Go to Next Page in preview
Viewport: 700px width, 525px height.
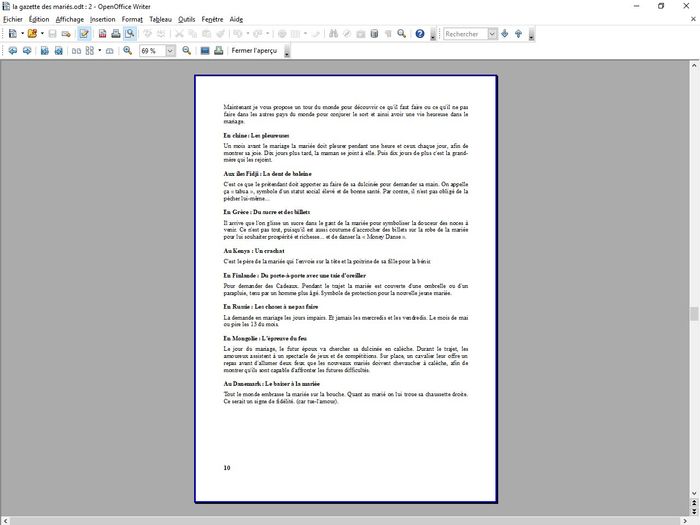tap(27, 50)
